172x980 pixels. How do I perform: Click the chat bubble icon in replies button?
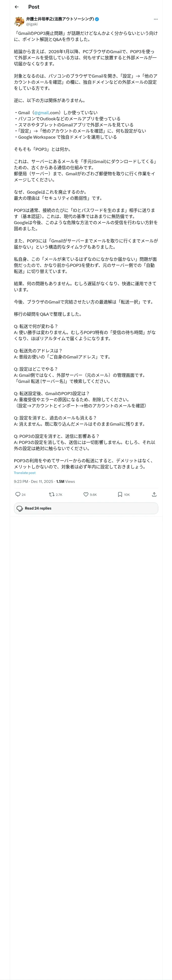20,508
